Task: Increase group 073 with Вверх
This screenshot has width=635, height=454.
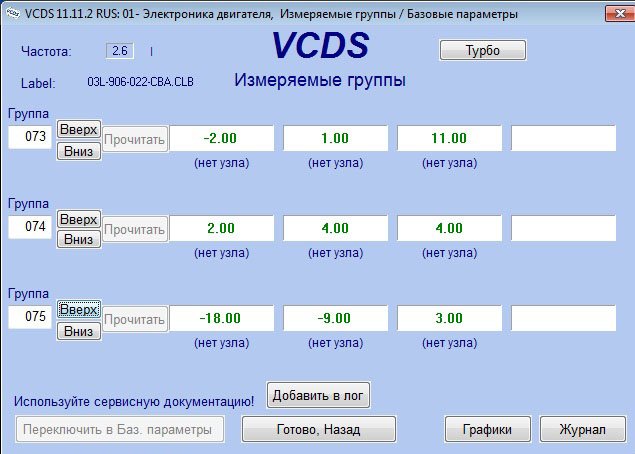Action: (x=79, y=130)
